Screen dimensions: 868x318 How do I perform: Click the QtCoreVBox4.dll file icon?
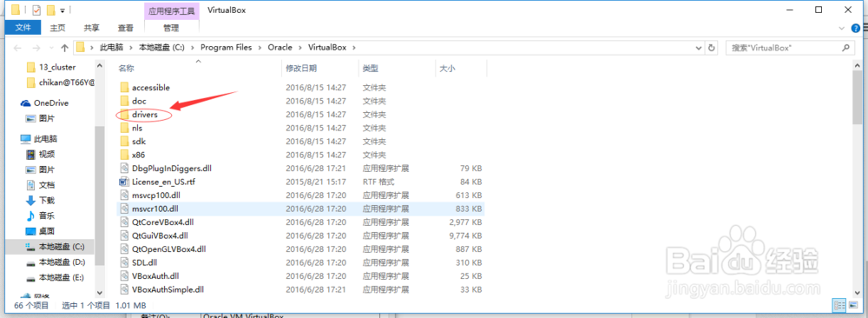124,222
